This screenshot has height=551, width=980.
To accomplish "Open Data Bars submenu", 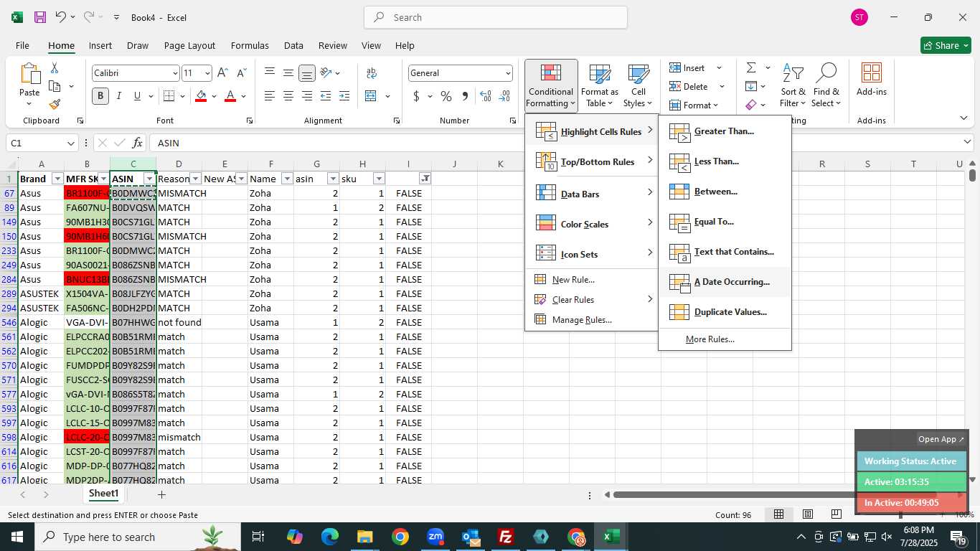I will click(593, 194).
